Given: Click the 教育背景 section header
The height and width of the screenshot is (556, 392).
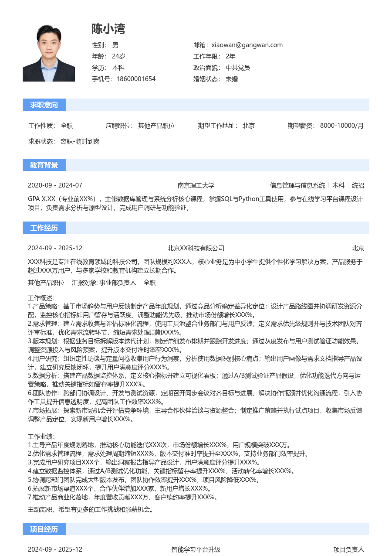Looking at the screenshot, I should pos(44,165).
